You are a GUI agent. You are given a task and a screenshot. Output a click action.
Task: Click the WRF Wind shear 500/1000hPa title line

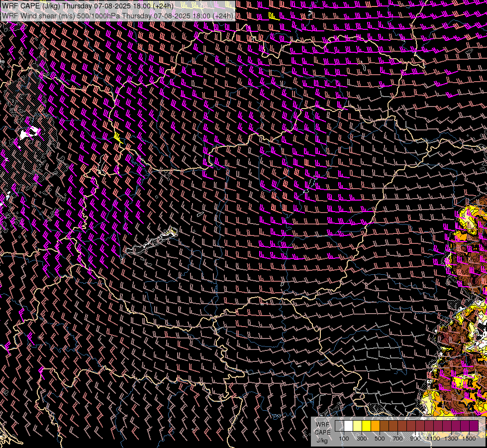[x=117, y=16]
